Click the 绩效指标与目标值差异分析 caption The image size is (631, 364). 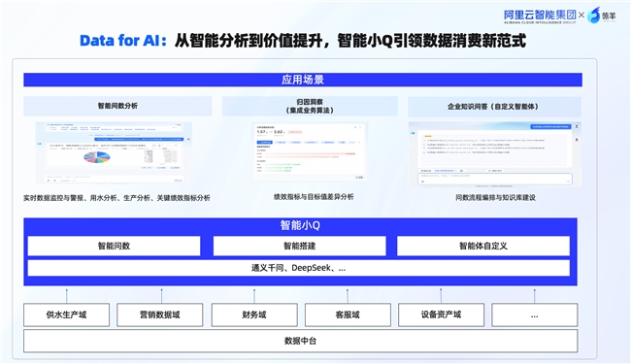pos(314,197)
